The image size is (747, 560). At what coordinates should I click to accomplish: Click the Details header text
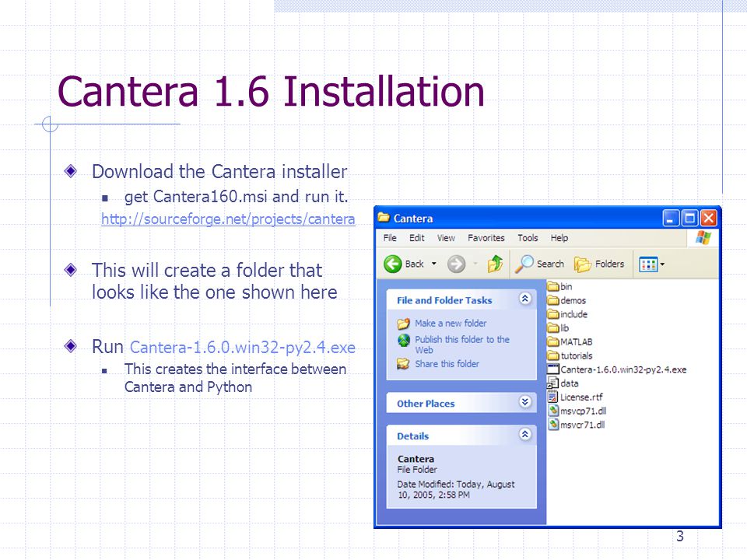click(413, 436)
